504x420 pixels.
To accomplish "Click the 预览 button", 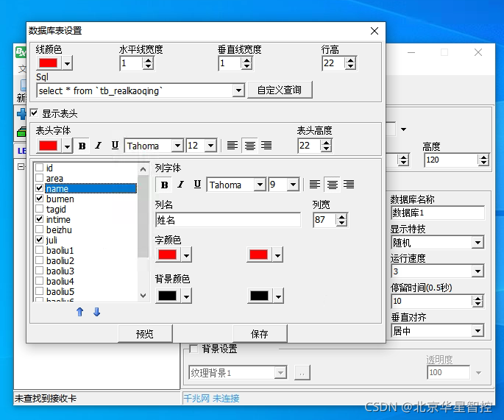I will click(145, 334).
